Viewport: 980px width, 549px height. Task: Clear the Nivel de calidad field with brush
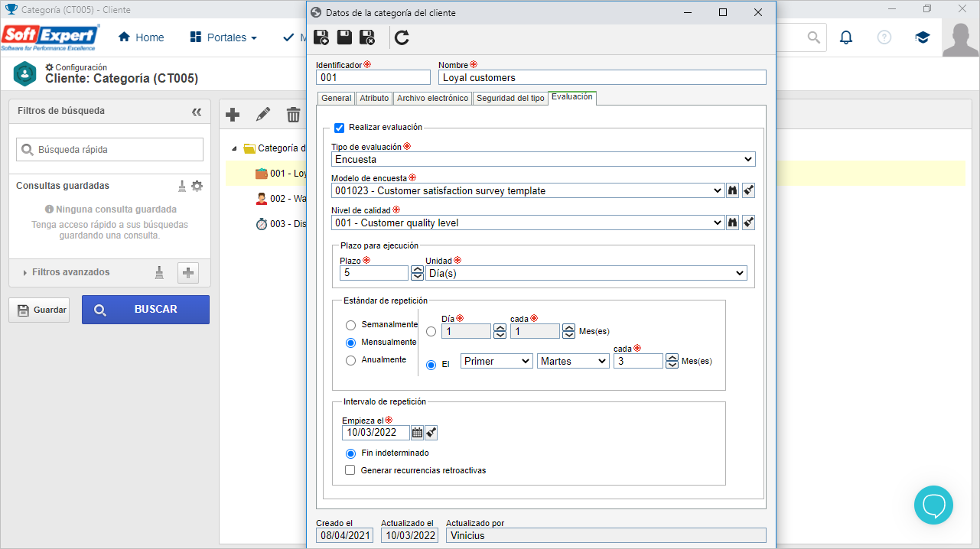pos(749,223)
